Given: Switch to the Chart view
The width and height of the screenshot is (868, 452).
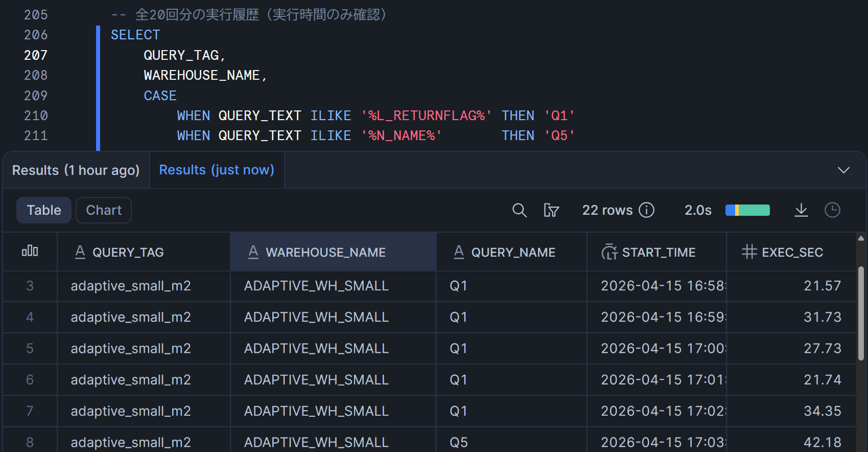Looking at the screenshot, I should pyautogui.click(x=104, y=210).
